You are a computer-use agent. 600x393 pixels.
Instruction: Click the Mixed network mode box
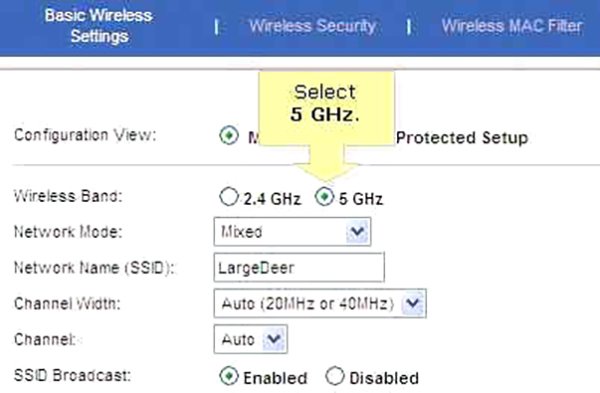[x=292, y=232]
